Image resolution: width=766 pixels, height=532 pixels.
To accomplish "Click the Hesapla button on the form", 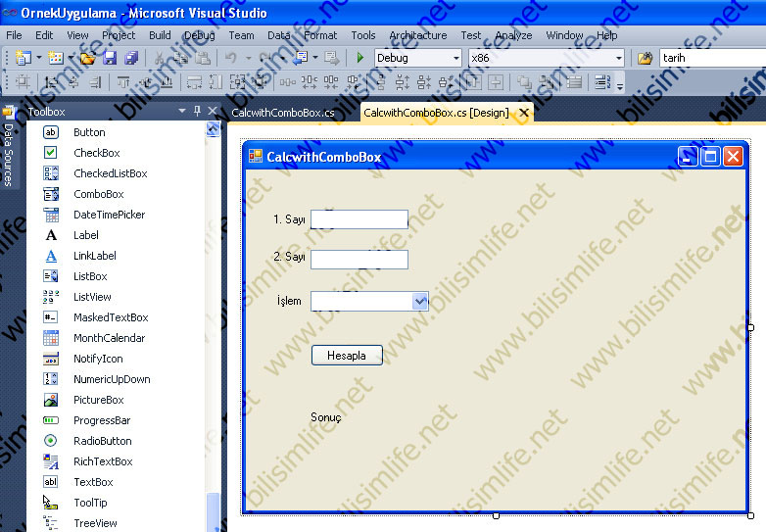I will point(347,355).
